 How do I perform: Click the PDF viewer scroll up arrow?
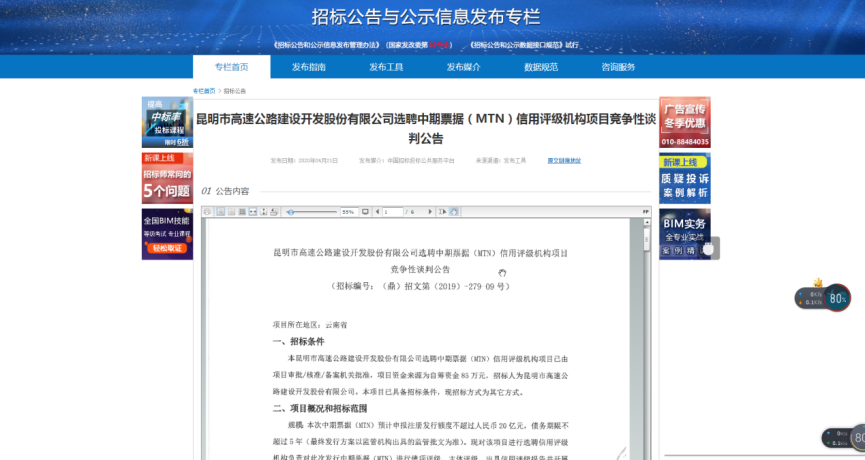tap(647, 222)
